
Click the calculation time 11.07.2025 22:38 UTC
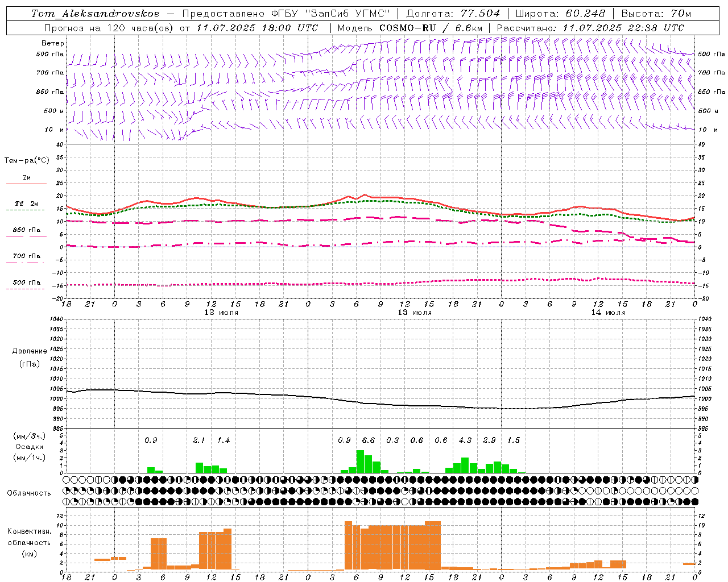pos(623,28)
